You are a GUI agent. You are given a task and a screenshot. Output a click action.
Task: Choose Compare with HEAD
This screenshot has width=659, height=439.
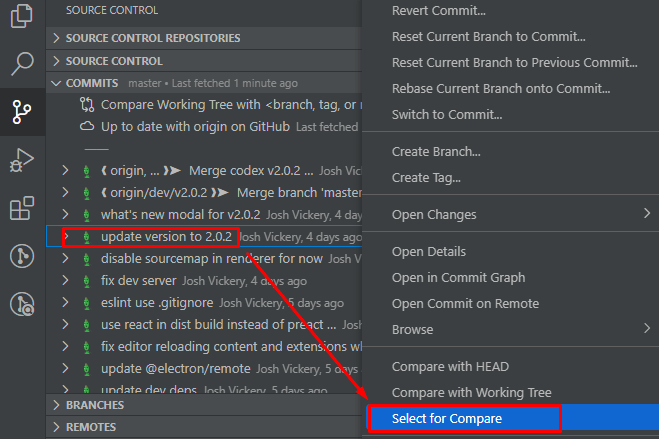click(510, 367)
